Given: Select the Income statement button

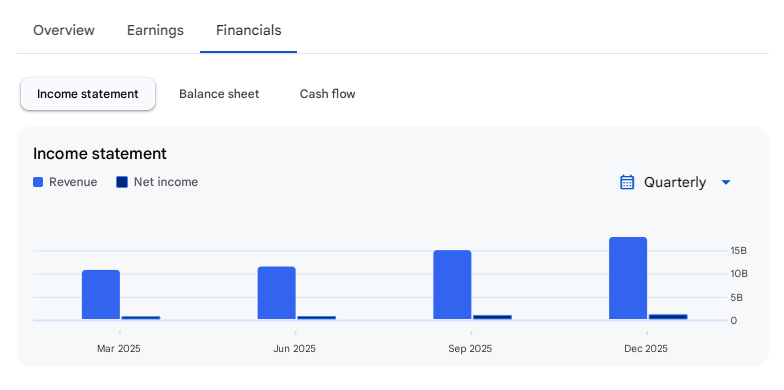Looking at the screenshot, I should pos(88,94).
